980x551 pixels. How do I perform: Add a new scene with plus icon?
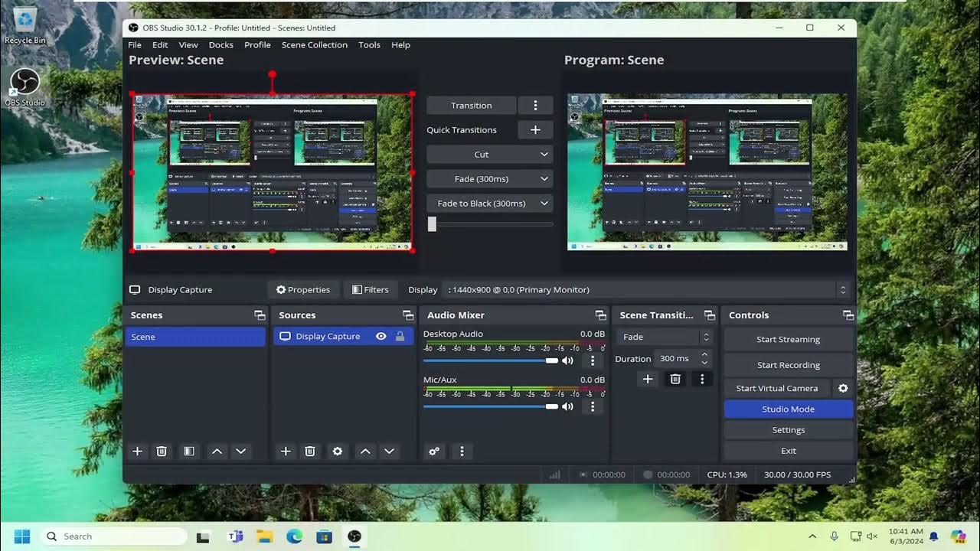point(138,452)
